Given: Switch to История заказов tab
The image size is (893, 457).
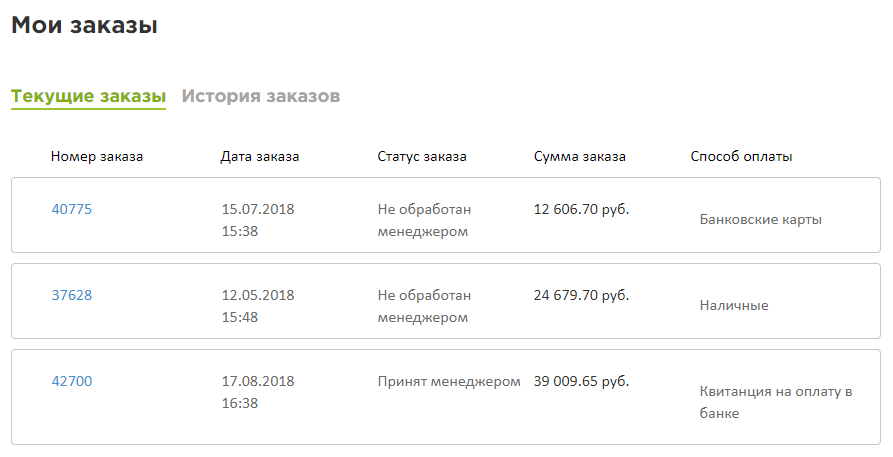Looking at the screenshot, I should click(261, 96).
